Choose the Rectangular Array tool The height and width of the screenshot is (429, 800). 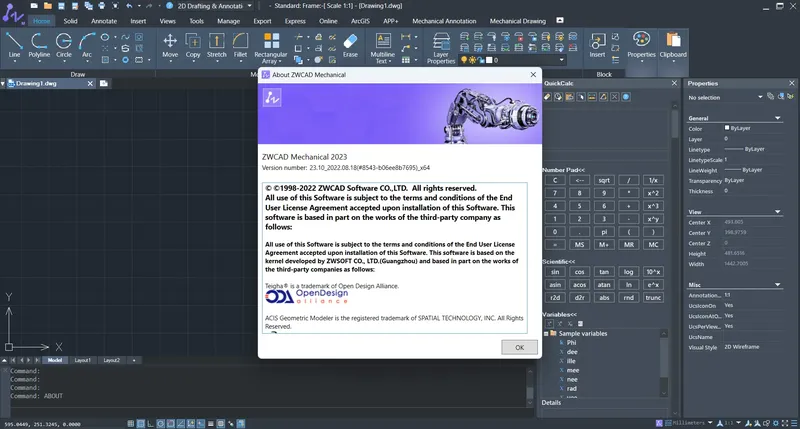pyautogui.click(x=271, y=47)
